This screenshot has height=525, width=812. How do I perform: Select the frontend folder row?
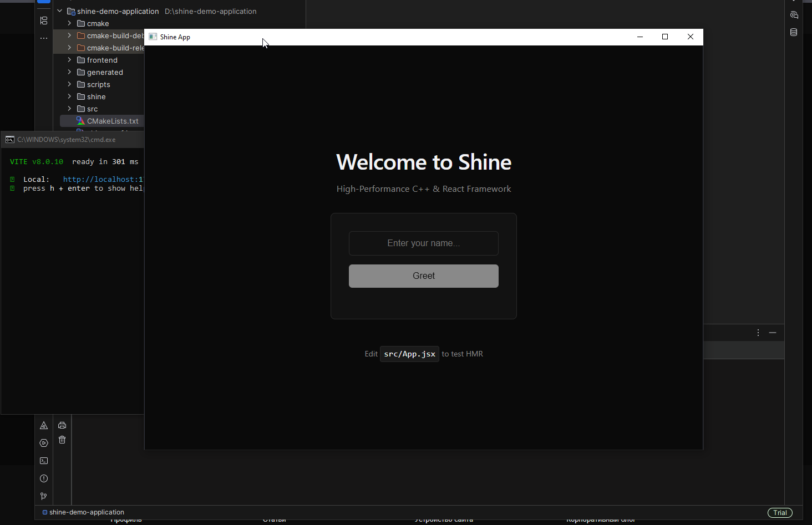99,60
